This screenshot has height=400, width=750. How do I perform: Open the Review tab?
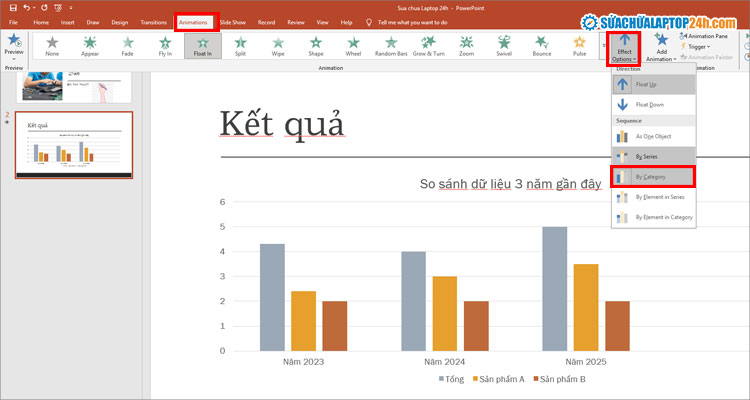[296, 22]
